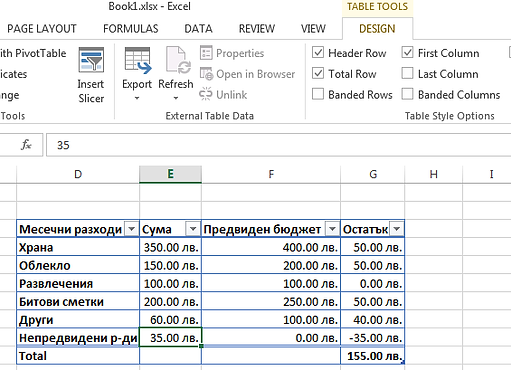Select column header G

click(x=373, y=174)
